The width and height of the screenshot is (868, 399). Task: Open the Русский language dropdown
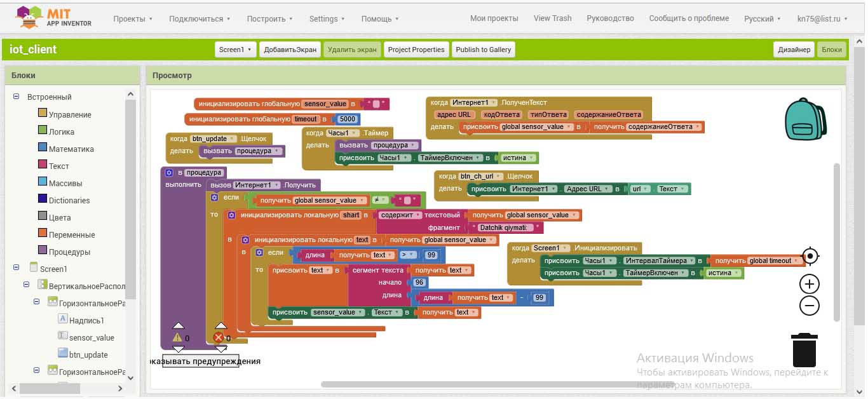coord(762,19)
